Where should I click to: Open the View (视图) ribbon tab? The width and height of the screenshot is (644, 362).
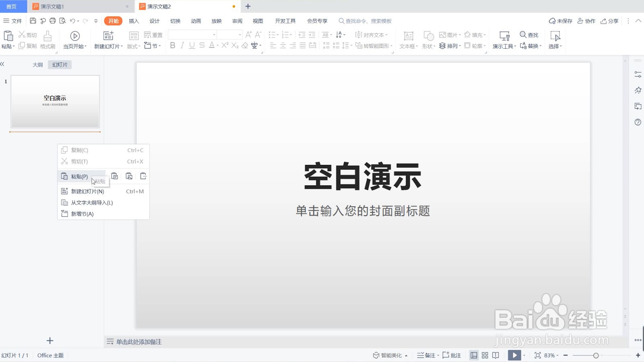click(258, 21)
